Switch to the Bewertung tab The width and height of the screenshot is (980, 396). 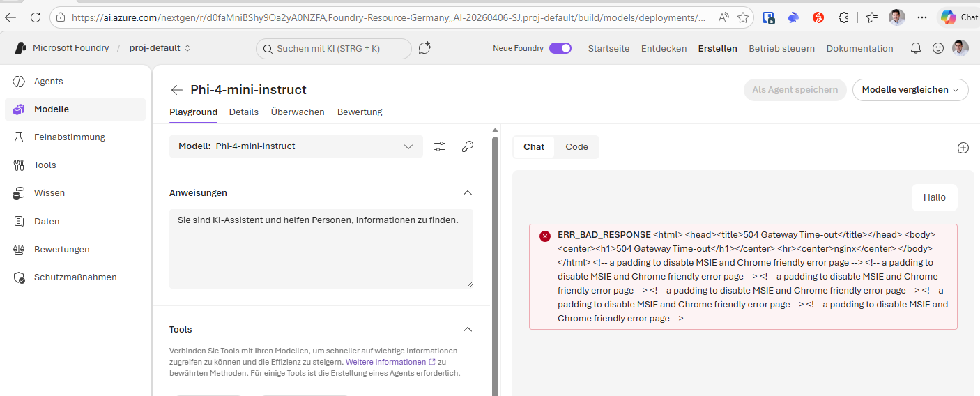pyautogui.click(x=360, y=112)
